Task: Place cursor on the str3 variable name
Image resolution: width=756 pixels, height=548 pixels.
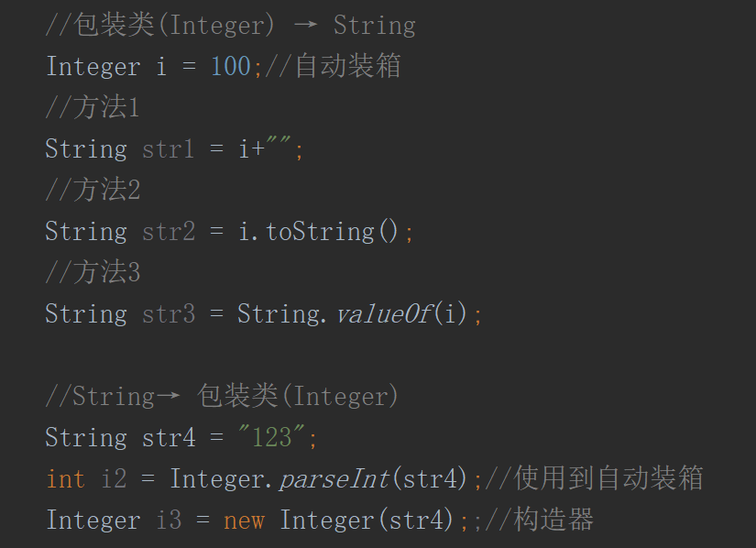Action: tap(168, 314)
